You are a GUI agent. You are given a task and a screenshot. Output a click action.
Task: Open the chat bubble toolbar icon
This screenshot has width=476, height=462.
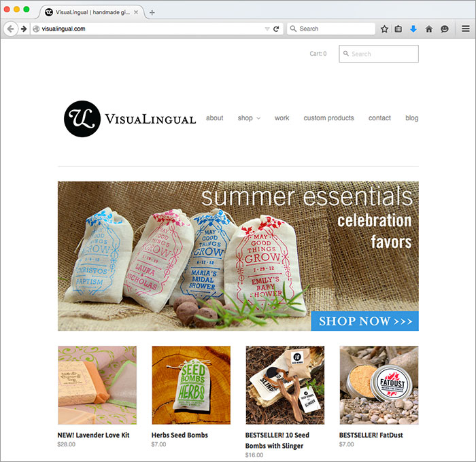pos(445,29)
